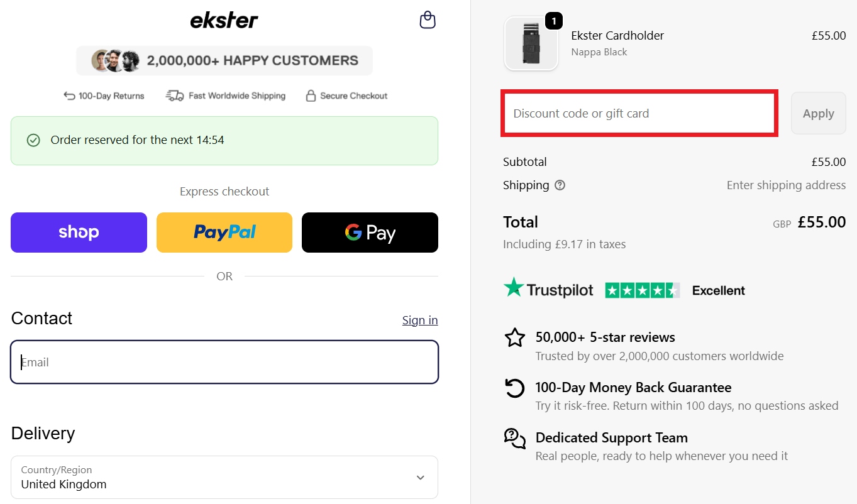
Task: Click the green checkmark beside the reserved order message
Action: pos(33,140)
